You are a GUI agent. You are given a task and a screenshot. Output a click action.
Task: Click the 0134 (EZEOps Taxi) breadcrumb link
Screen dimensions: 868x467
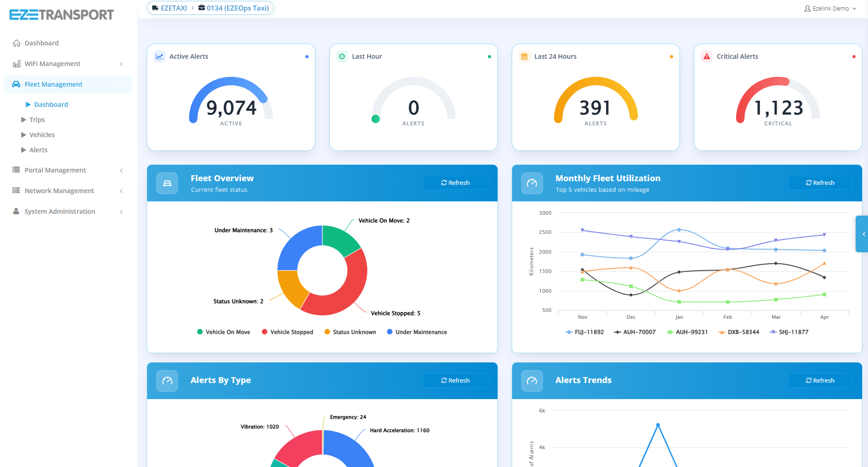point(238,8)
